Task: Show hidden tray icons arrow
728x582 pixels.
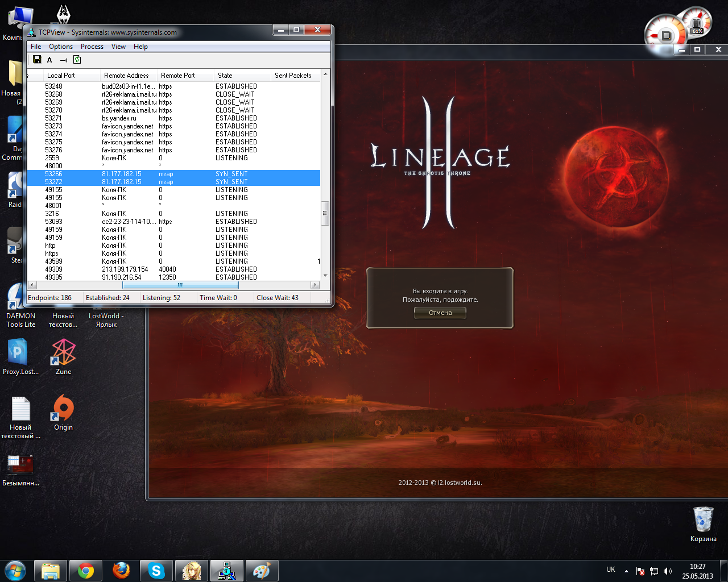Action: (626, 571)
